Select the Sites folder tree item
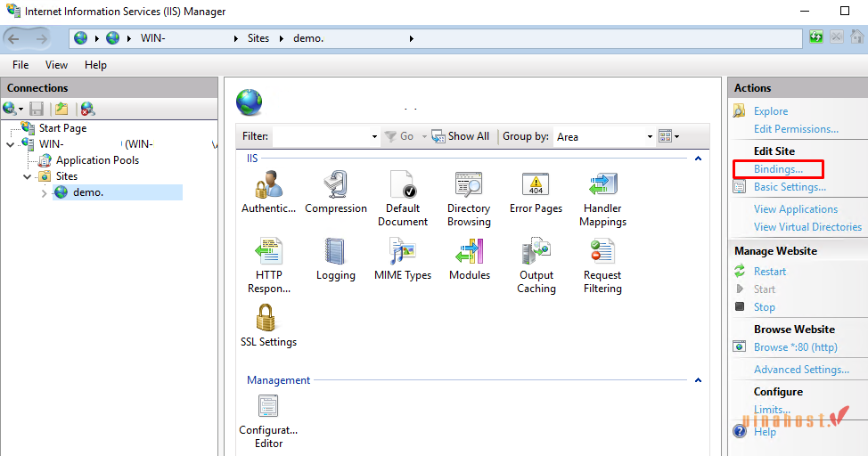This screenshot has width=868, height=456. click(67, 176)
